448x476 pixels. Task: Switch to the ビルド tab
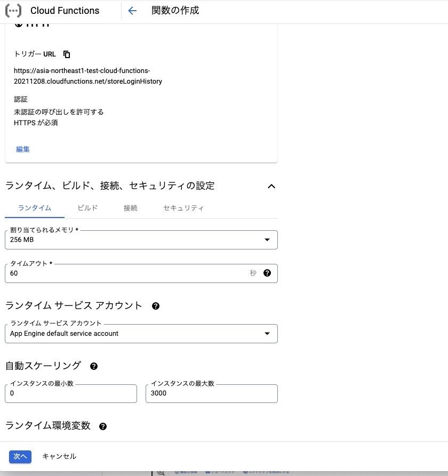tap(87, 208)
